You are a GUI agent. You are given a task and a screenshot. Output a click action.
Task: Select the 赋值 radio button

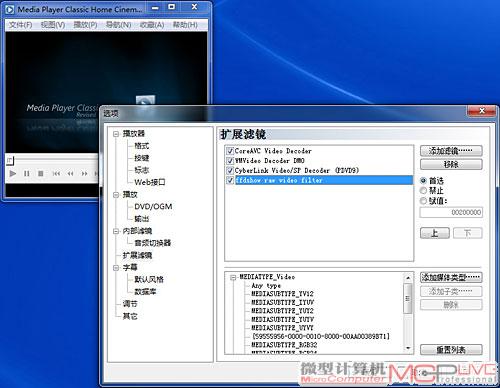pos(424,201)
